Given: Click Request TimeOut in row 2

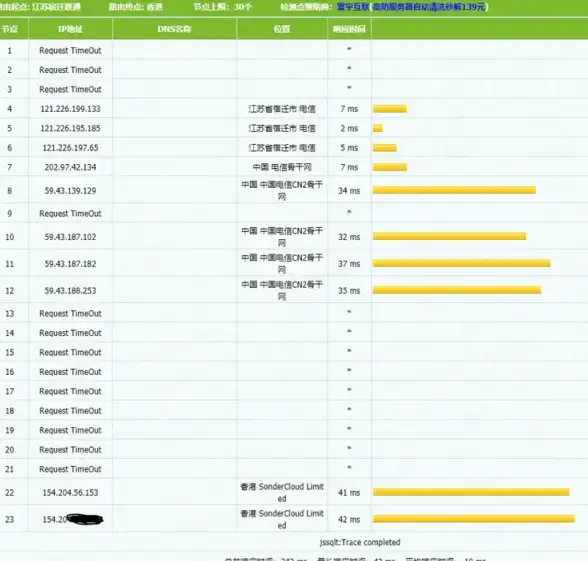Looking at the screenshot, I should click(70, 70).
